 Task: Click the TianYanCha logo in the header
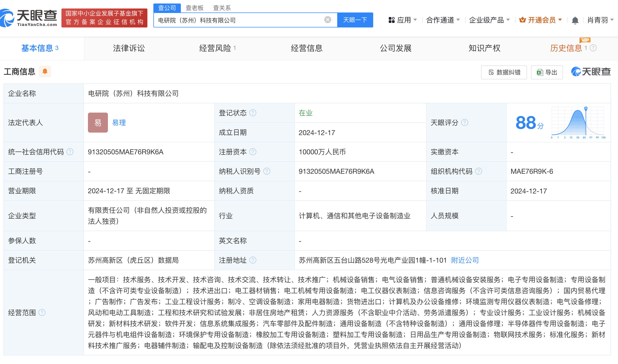29,18
